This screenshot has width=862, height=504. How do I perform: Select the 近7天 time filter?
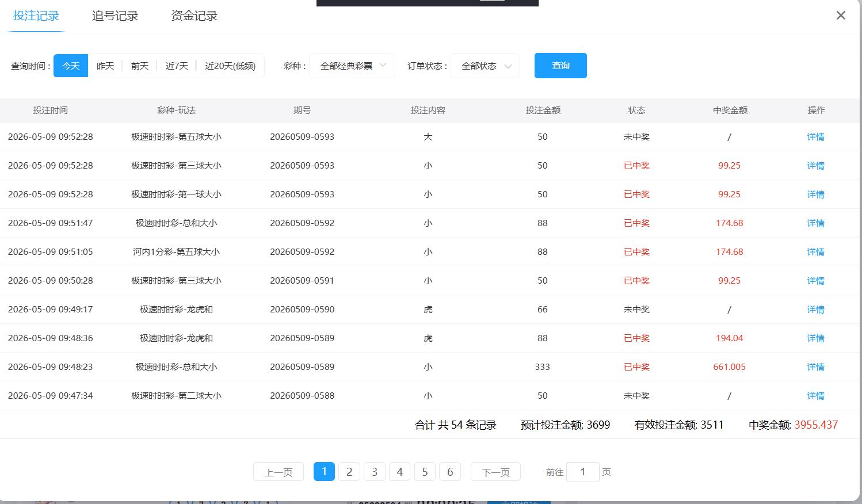click(177, 66)
